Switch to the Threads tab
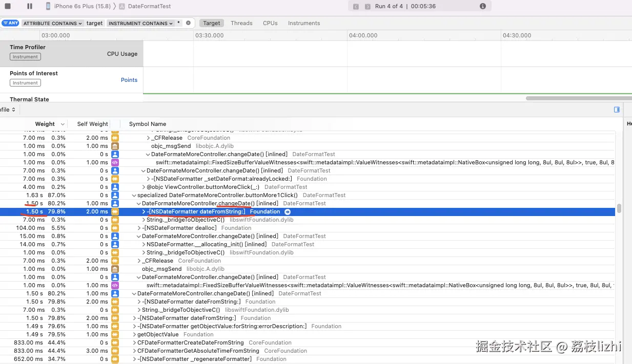632x364 pixels. (241, 23)
